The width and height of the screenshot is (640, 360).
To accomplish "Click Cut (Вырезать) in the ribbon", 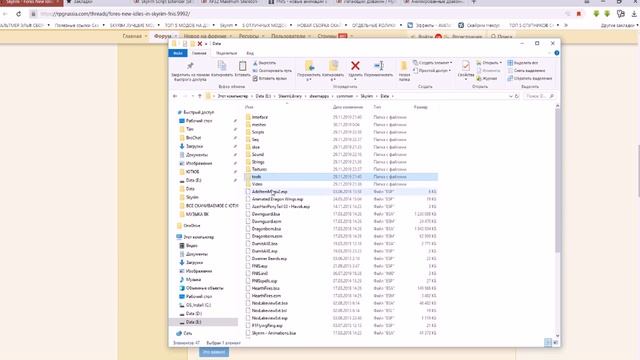I will coord(264,63).
